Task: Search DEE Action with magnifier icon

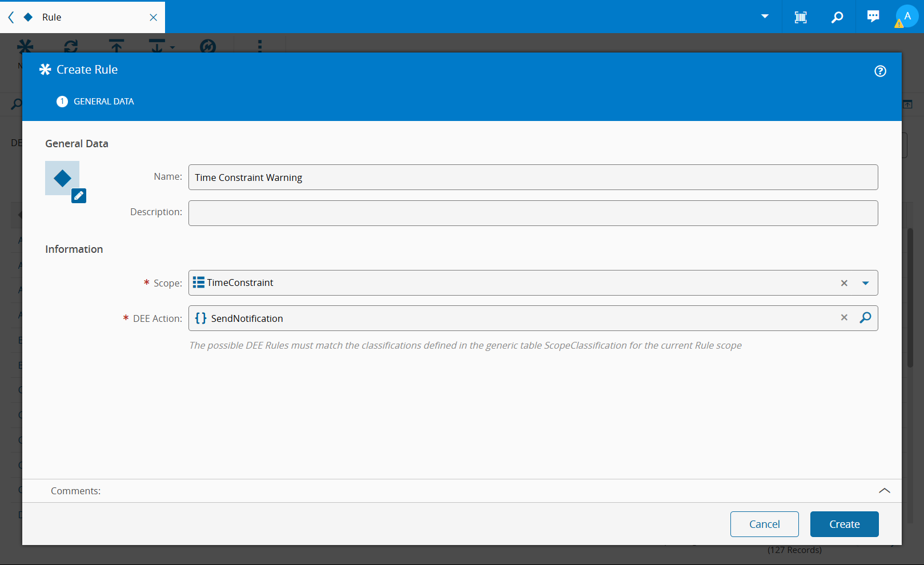Action: [x=865, y=318]
